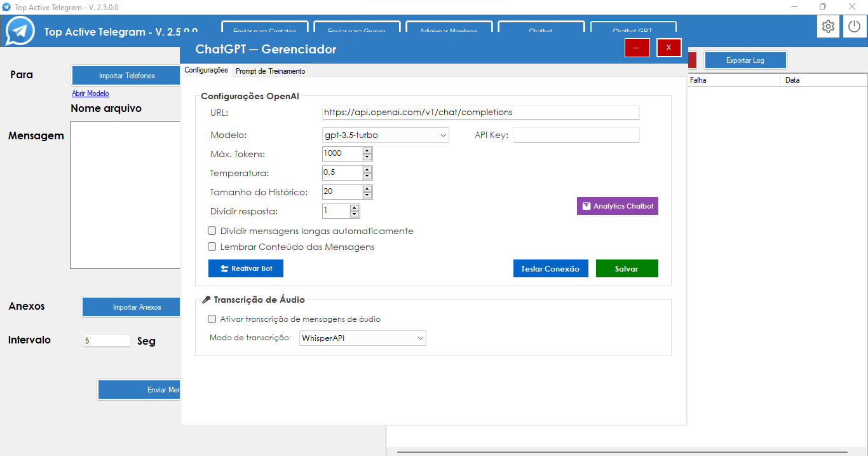The width and height of the screenshot is (868, 456).
Task: Click the Abrir Modelo link
Action: pyautogui.click(x=90, y=93)
